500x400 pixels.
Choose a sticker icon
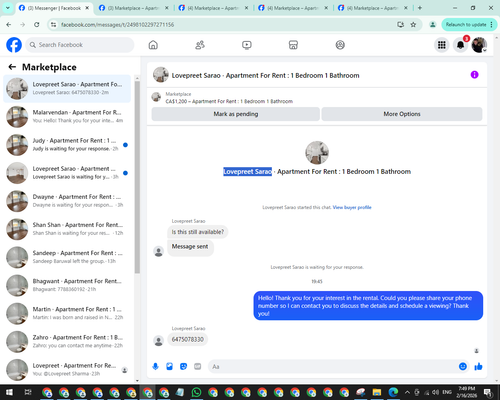point(183,367)
